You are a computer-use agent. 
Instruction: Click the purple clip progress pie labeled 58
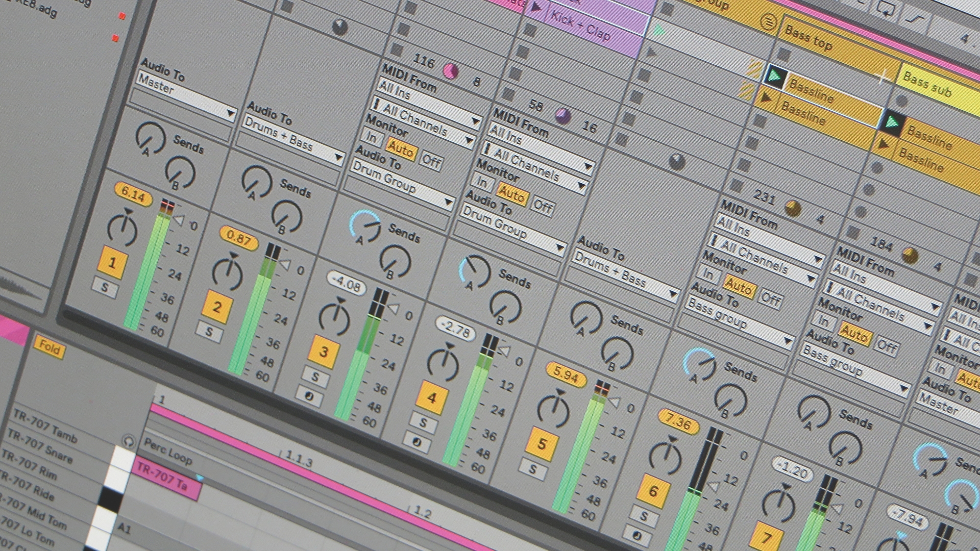coord(563,116)
